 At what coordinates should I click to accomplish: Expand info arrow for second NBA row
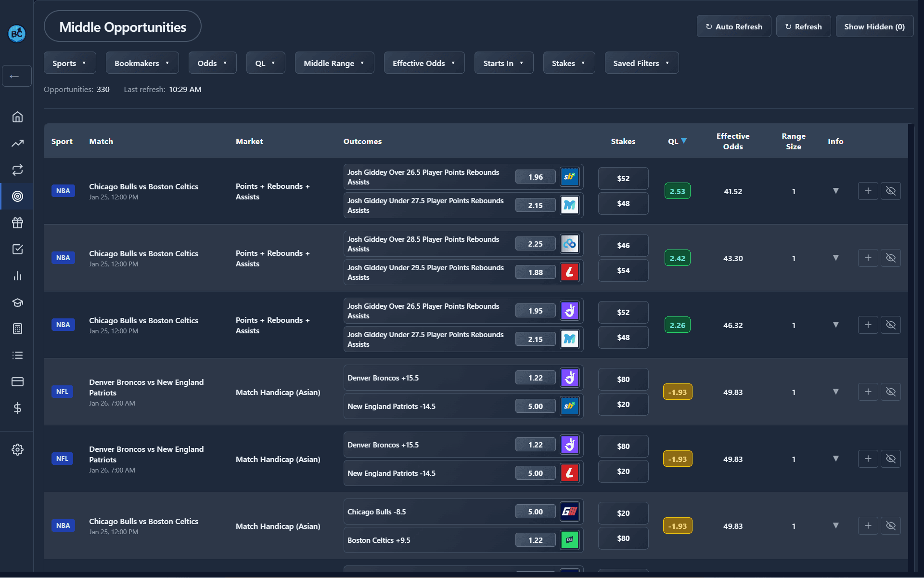pos(835,258)
